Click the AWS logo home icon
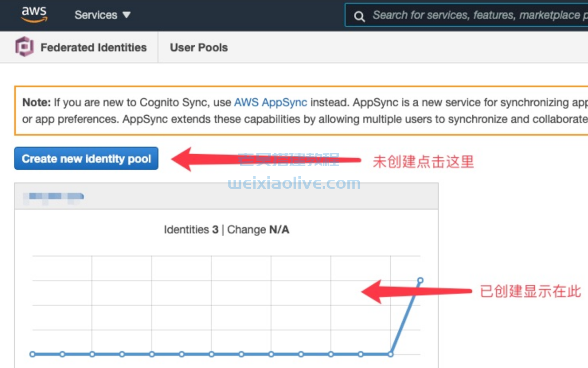588x368 pixels. click(x=34, y=14)
